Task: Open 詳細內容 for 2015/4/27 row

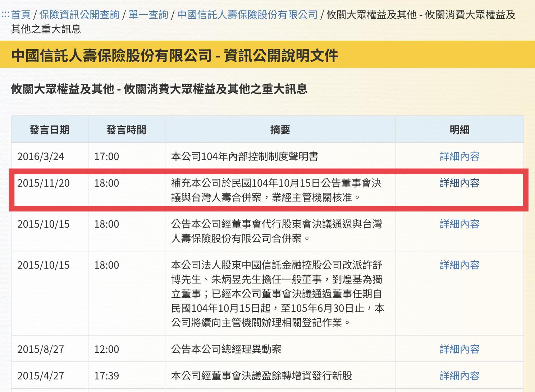Action: (x=459, y=376)
